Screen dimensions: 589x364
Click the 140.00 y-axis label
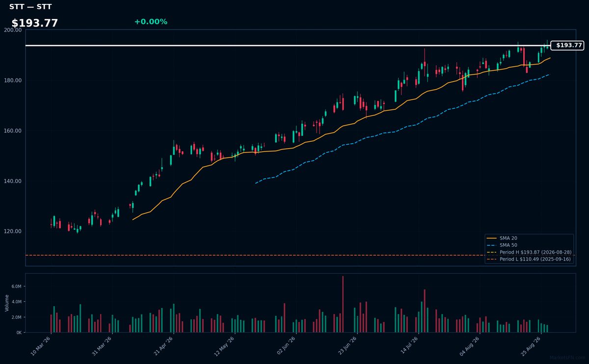point(14,181)
